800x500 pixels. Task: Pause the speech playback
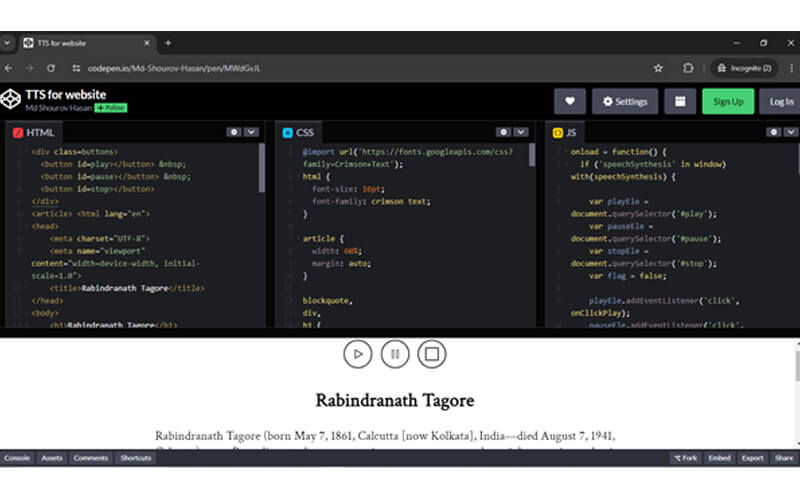pos(394,354)
